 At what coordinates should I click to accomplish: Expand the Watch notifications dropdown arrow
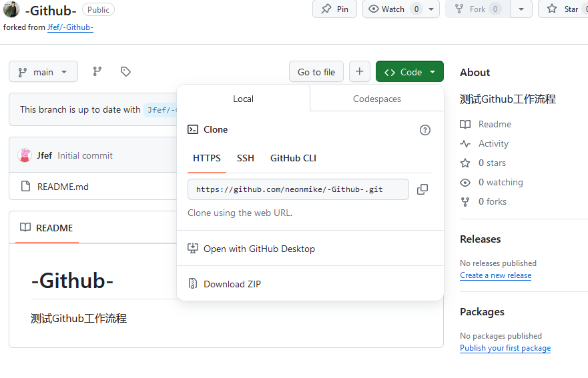point(431,9)
